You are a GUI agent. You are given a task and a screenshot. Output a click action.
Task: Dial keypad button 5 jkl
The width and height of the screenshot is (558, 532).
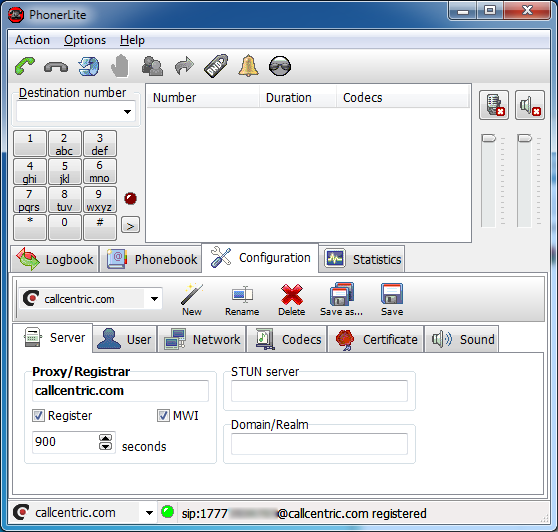click(x=65, y=172)
